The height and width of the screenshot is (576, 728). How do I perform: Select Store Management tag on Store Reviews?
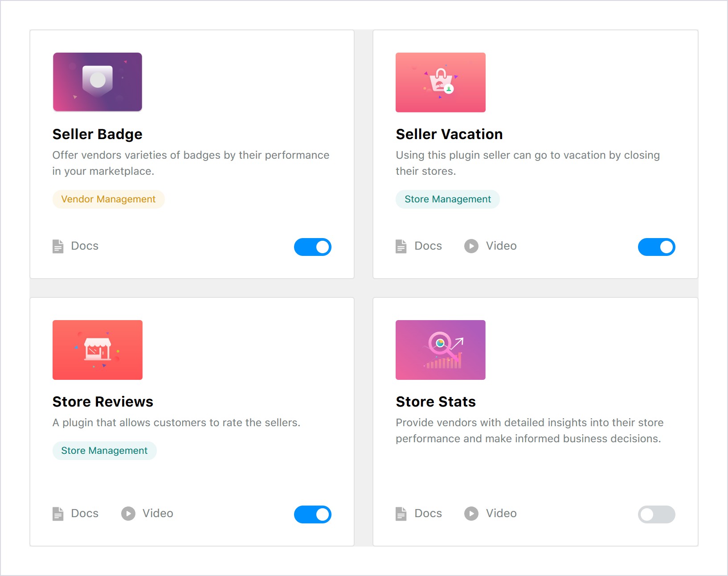[104, 451]
